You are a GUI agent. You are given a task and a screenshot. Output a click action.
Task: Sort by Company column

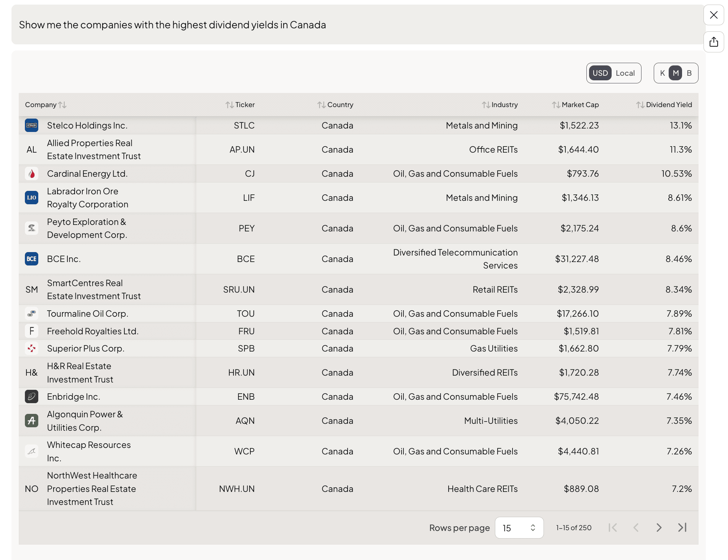coord(46,105)
